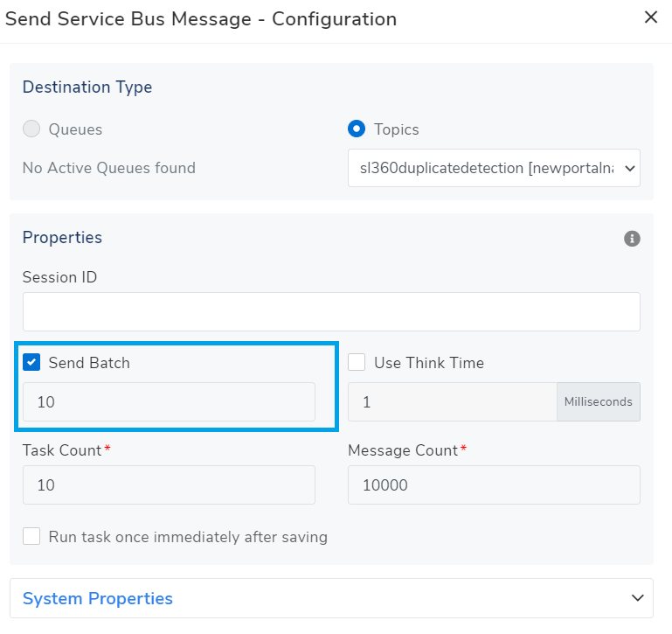Expand the System Properties heading
The width and height of the screenshot is (672, 634).
pyautogui.click(x=98, y=598)
